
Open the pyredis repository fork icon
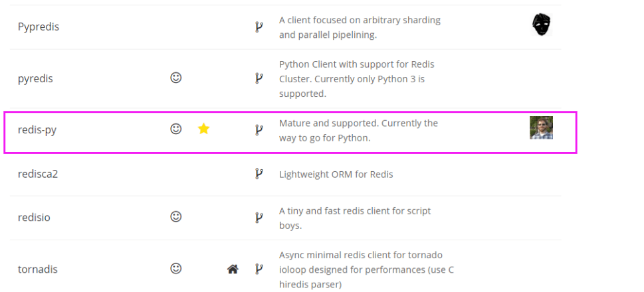(x=259, y=78)
